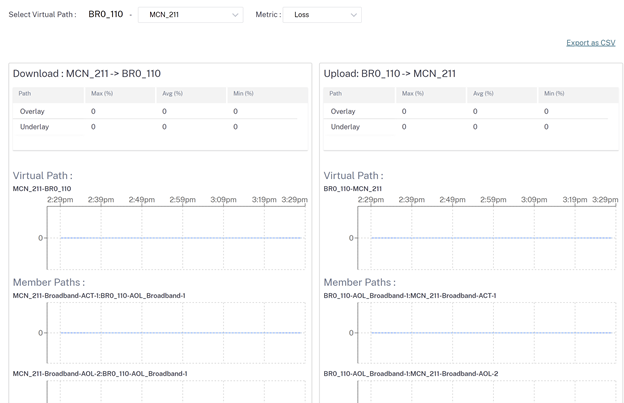Click the BR0_110-AOL_Broadband-1:MCN_211-Broadband-ACT-1 label
This screenshot has width=624, height=403.
coord(410,296)
